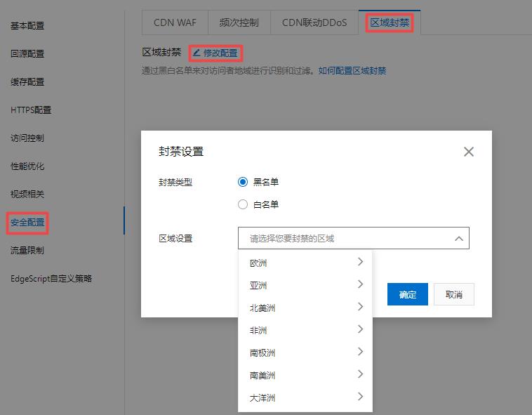Expand the 亚洲 submenu chevron
Viewport: 532px width, 415px height.
click(x=360, y=284)
